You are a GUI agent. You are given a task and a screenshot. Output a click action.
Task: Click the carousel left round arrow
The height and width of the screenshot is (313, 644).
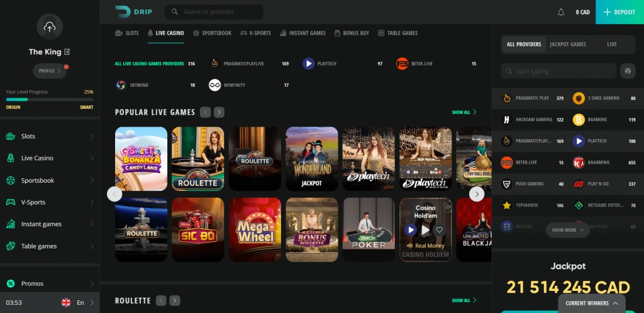point(114,194)
